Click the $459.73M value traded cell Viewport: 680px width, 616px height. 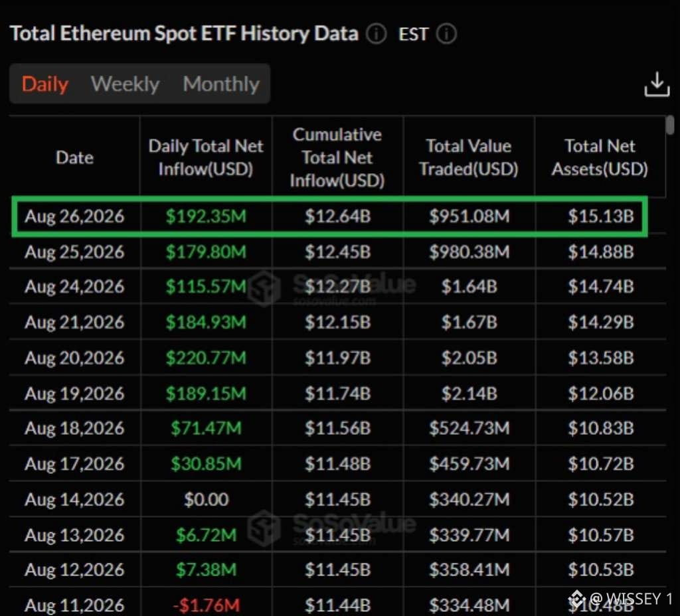click(469, 464)
